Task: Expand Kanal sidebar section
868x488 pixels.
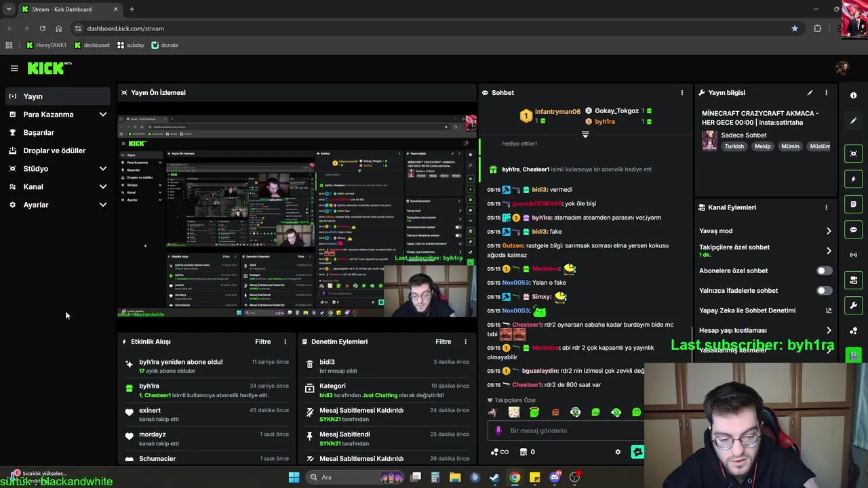Action: click(103, 186)
